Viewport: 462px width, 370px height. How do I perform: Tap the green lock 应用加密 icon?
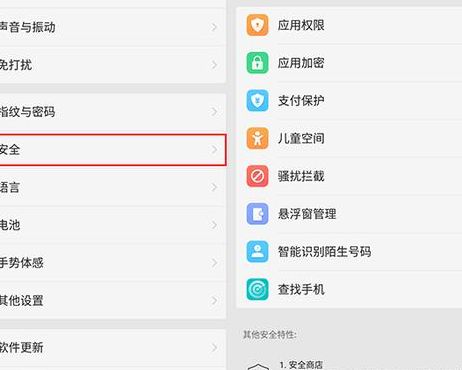pyautogui.click(x=257, y=63)
